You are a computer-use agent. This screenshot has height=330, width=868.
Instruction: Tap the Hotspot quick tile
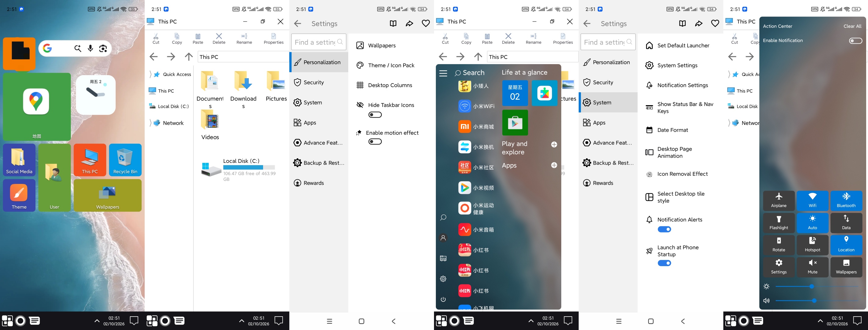(812, 245)
